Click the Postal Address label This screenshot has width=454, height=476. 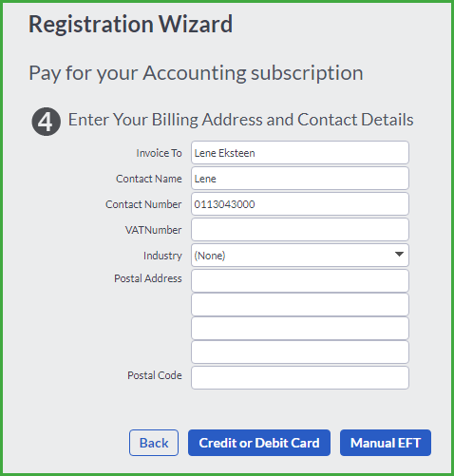click(x=148, y=278)
